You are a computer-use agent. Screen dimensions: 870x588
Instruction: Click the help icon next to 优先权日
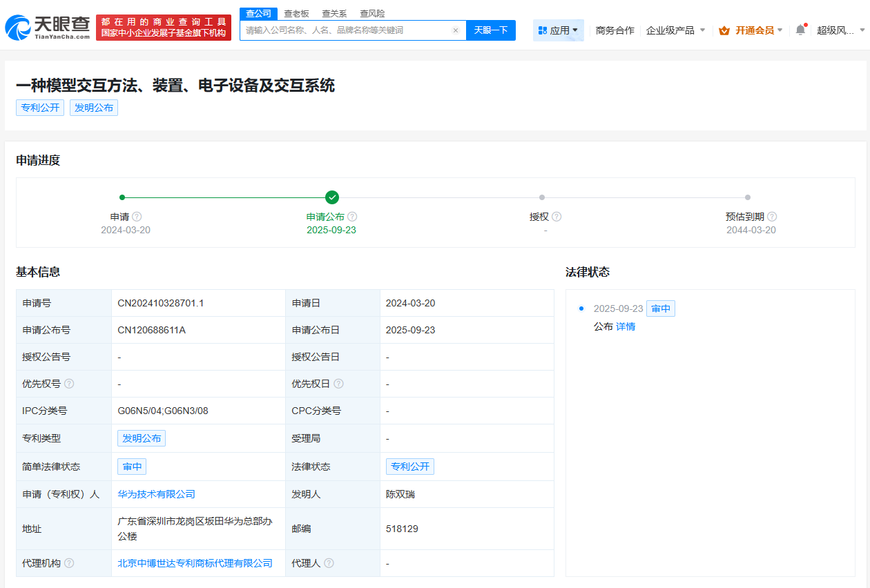point(339,384)
